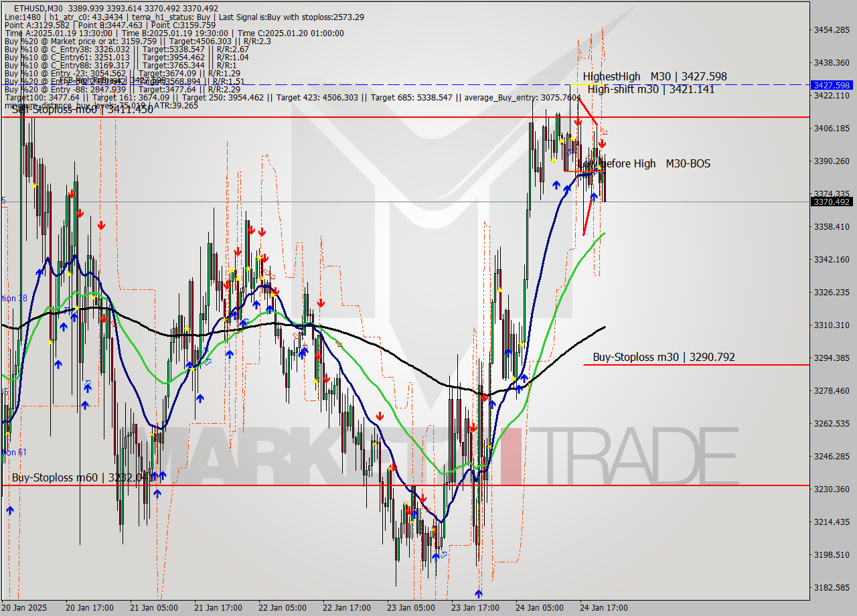
Task: Click the '22 Jan 05:00' time label
Action: click(x=284, y=608)
